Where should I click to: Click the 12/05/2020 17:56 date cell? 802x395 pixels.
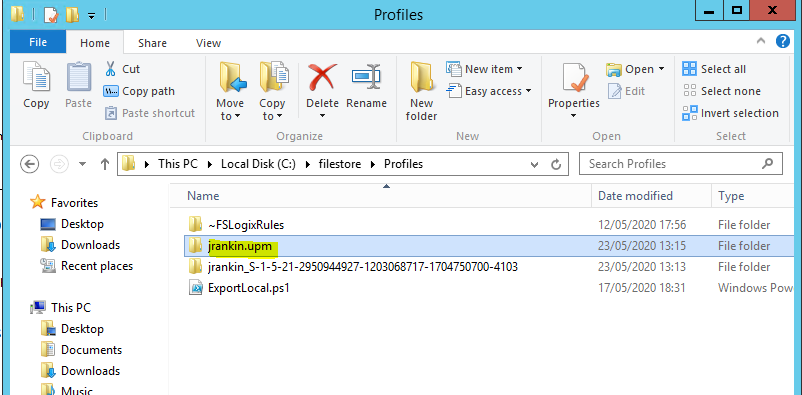coord(642,225)
